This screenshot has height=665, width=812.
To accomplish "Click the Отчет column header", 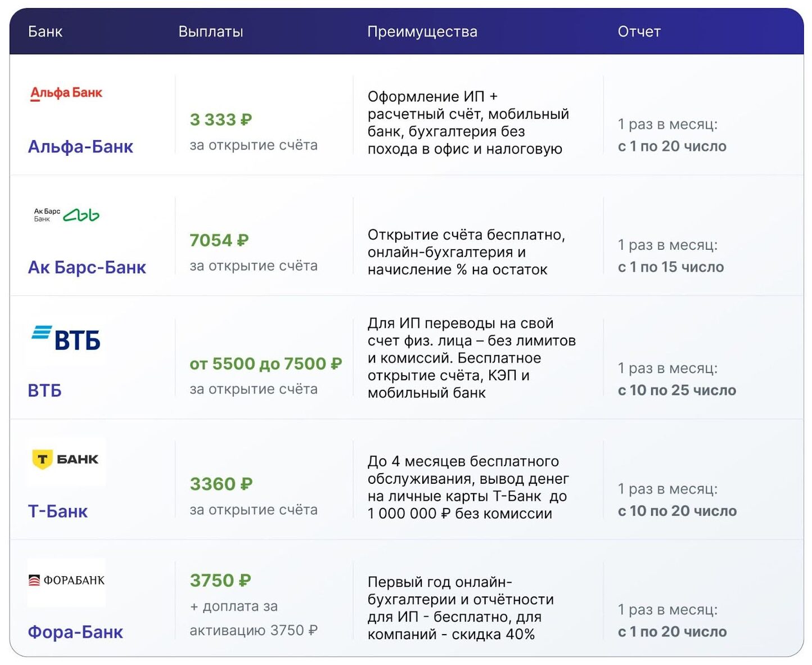I will click(639, 32).
